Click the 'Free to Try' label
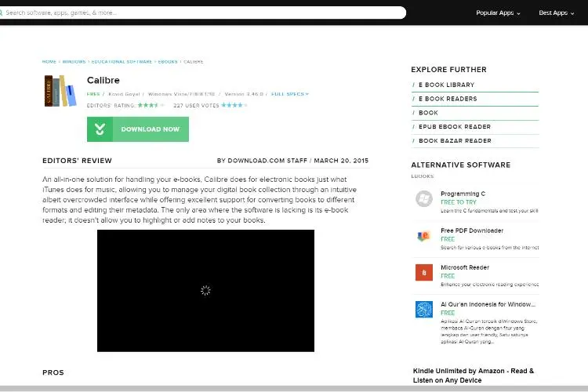This screenshot has height=392, width=588. click(x=459, y=202)
